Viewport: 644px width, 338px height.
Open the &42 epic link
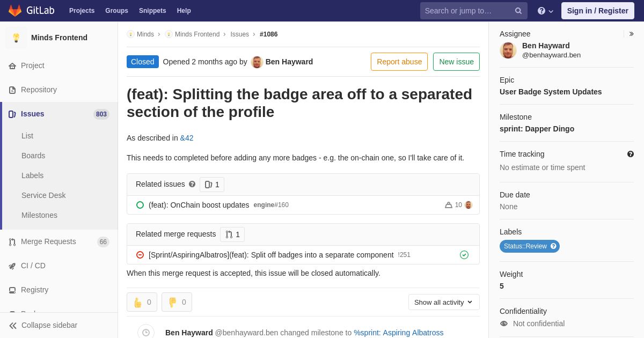pos(187,138)
